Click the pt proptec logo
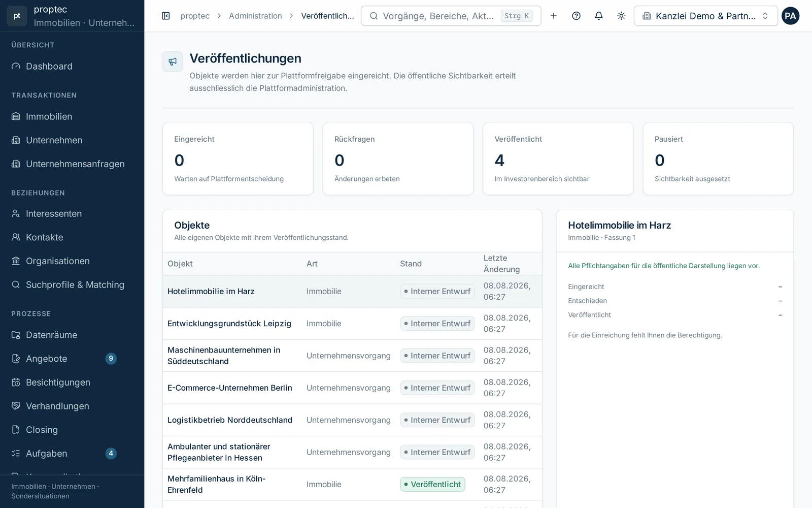The image size is (812, 508). (17, 16)
